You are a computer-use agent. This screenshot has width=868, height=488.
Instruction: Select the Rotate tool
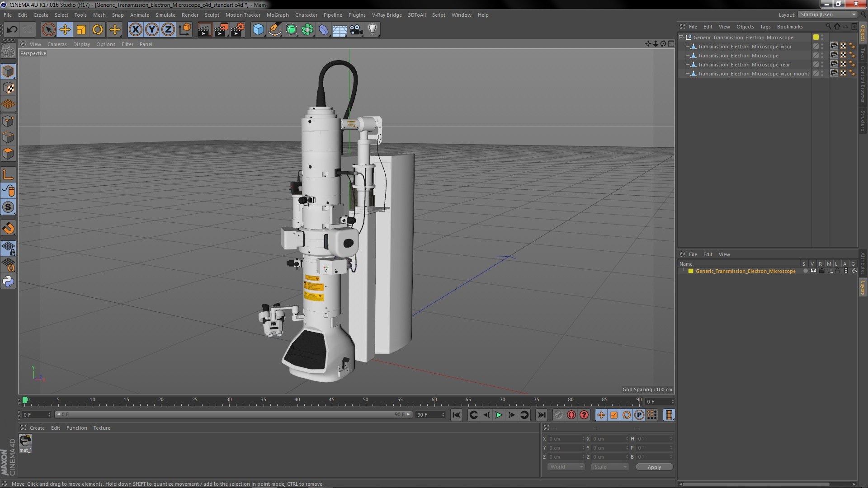(x=98, y=30)
